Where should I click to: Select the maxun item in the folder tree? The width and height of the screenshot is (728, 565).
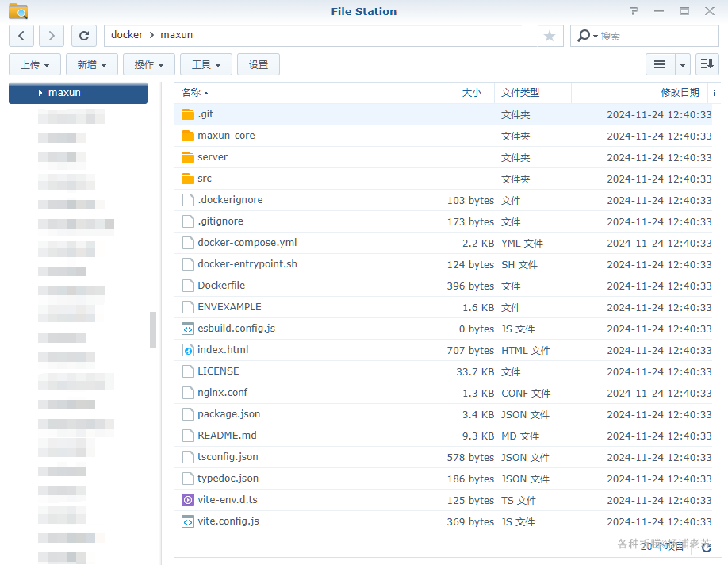(x=78, y=93)
